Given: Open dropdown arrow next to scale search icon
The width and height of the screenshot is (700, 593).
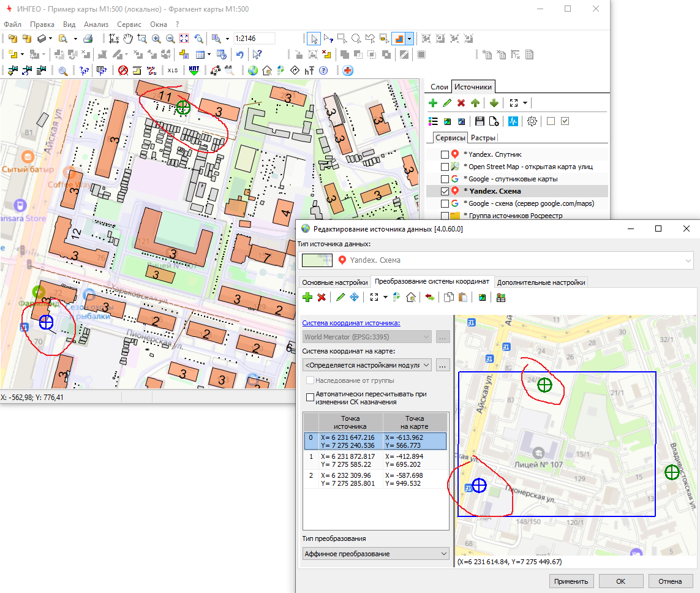Looking at the screenshot, I should coord(227,39).
